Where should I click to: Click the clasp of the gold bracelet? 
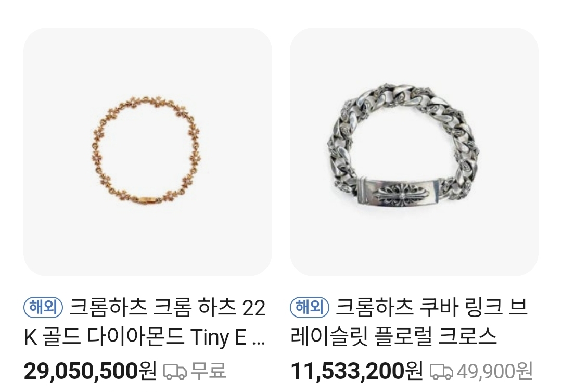point(147,199)
